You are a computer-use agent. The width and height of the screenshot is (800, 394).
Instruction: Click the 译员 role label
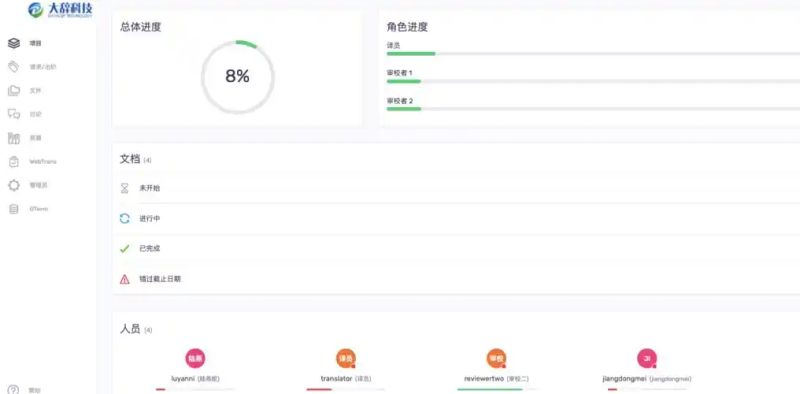(393, 45)
